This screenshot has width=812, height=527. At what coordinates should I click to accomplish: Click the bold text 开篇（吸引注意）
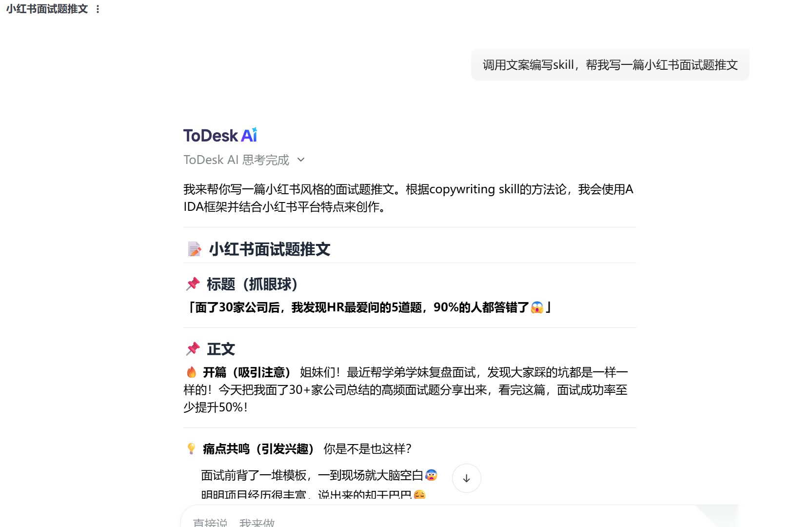247,372
